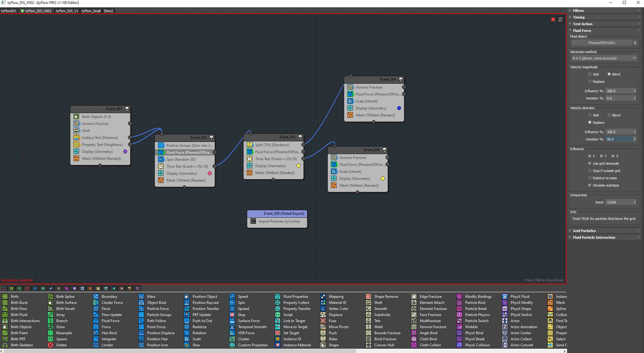Expand the Timing rollout

tap(579, 17)
